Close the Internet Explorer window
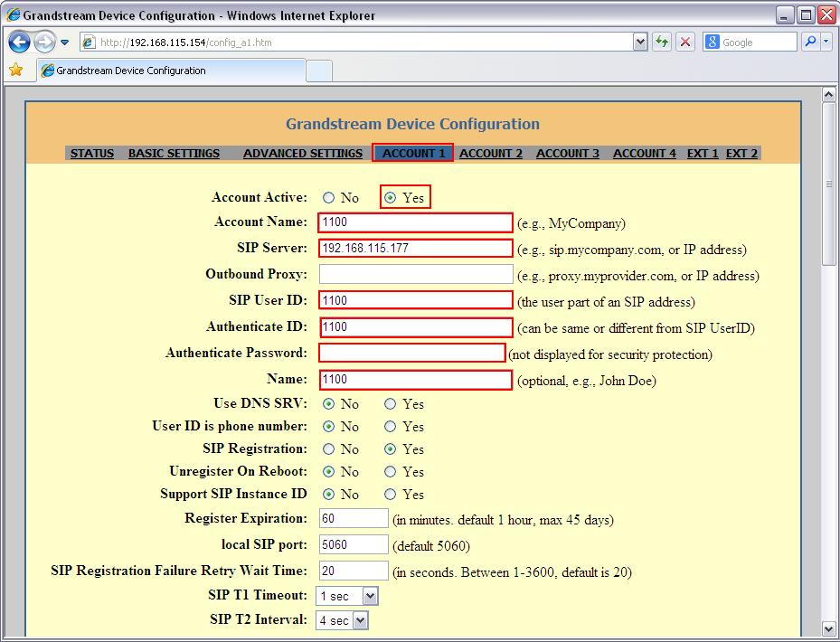The width and height of the screenshot is (840, 642). point(826,15)
